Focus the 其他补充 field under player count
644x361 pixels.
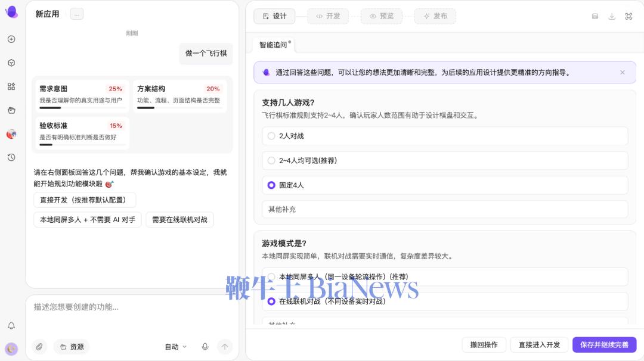point(445,210)
